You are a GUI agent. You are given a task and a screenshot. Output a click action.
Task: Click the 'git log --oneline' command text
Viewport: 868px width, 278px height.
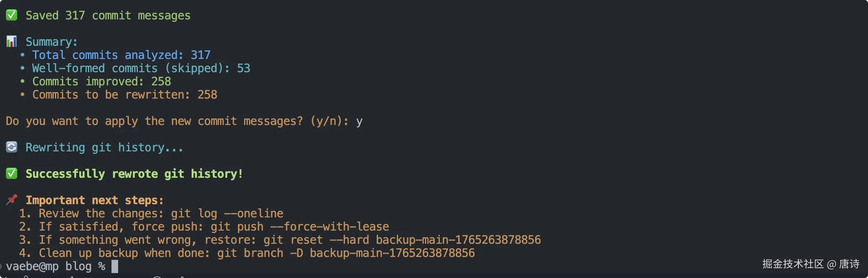pos(227,214)
